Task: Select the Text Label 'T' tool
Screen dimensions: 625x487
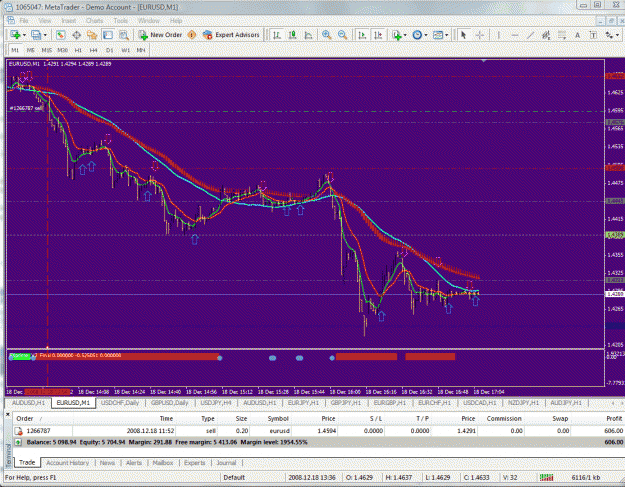Action: click(x=593, y=35)
